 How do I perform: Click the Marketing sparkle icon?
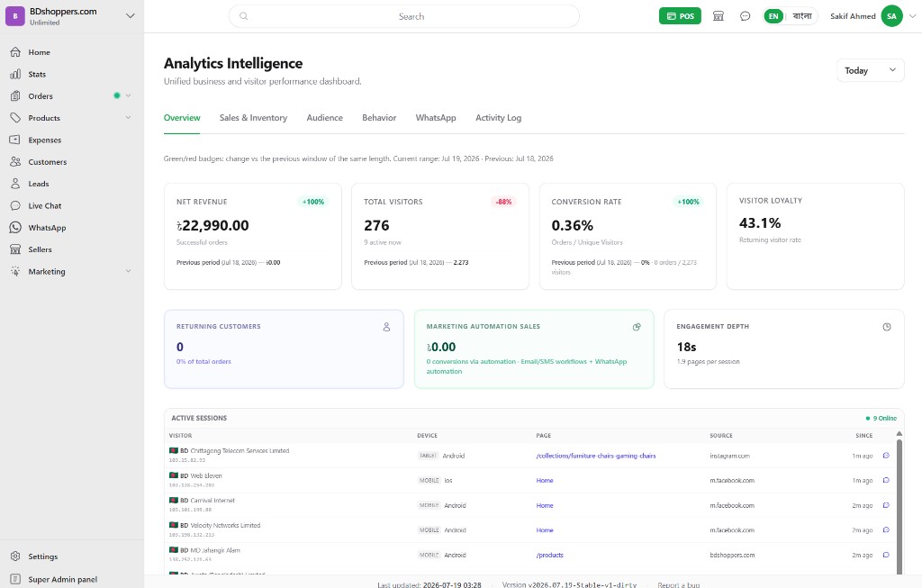15,272
